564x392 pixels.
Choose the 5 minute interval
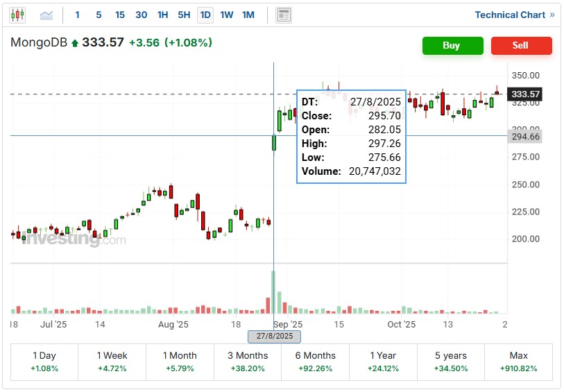(99, 15)
